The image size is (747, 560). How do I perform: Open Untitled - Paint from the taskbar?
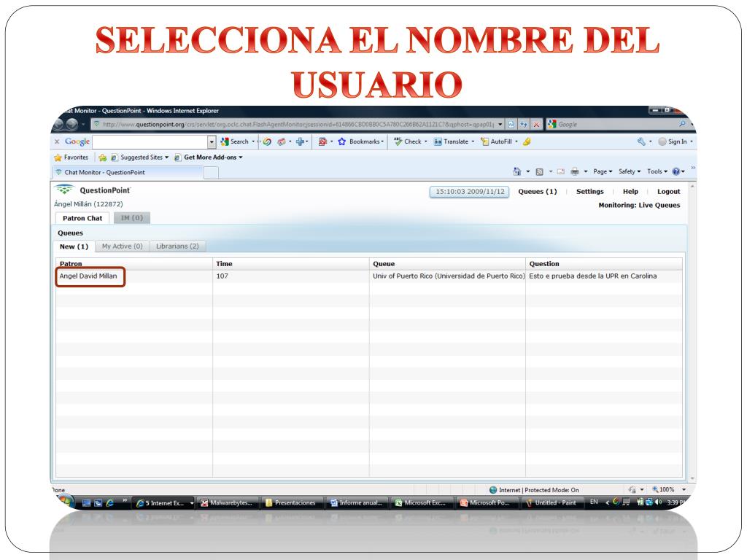(x=553, y=503)
